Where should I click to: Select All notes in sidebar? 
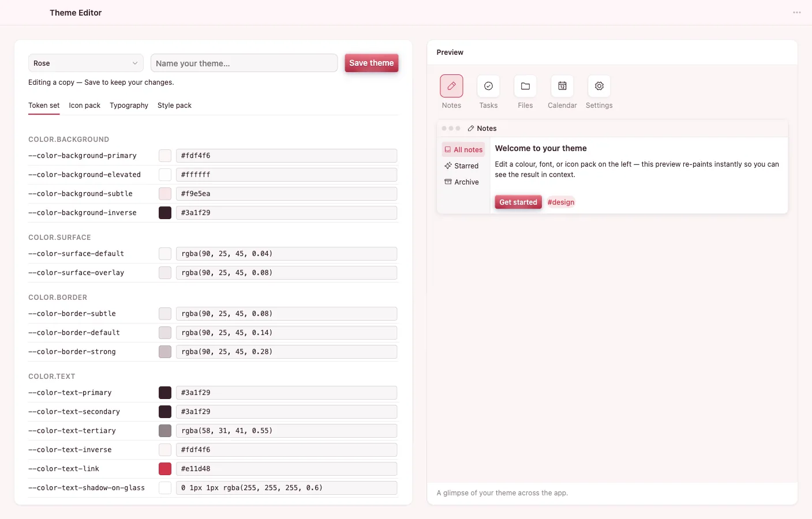463,149
